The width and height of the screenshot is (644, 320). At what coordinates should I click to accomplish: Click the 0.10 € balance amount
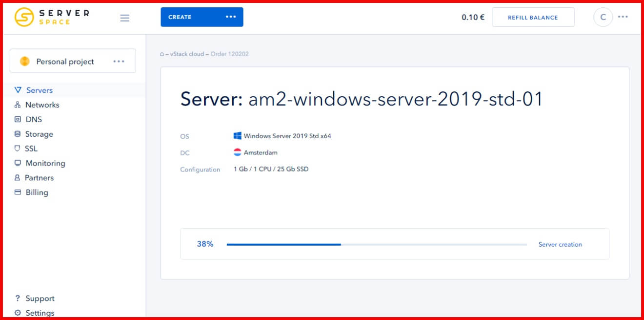[473, 17]
